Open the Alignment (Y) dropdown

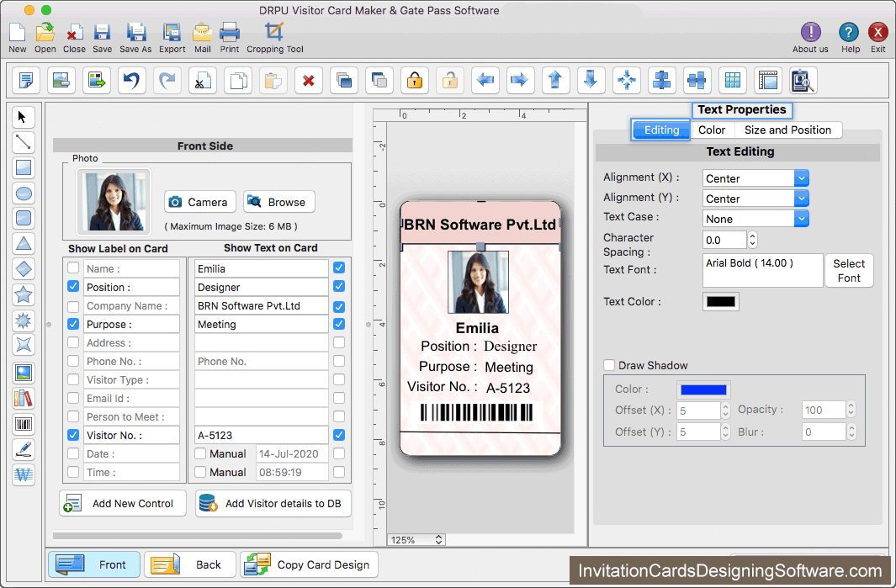tap(756, 199)
